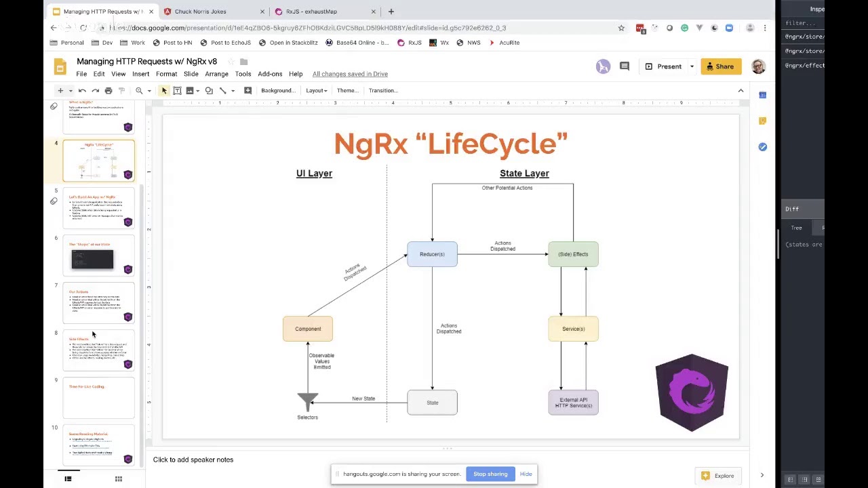This screenshot has width=868, height=488.
Task: Click the Explore button
Action: (x=717, y=476)
